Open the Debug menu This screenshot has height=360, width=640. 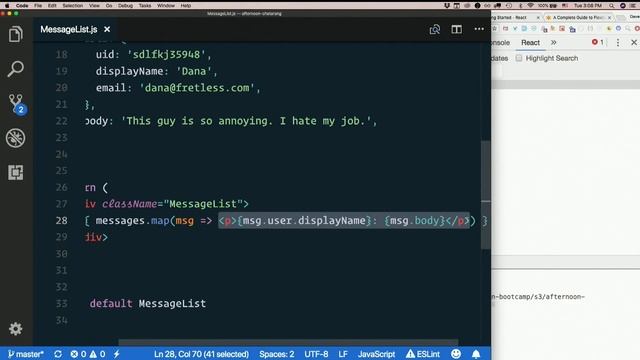[x=125, y=6]
